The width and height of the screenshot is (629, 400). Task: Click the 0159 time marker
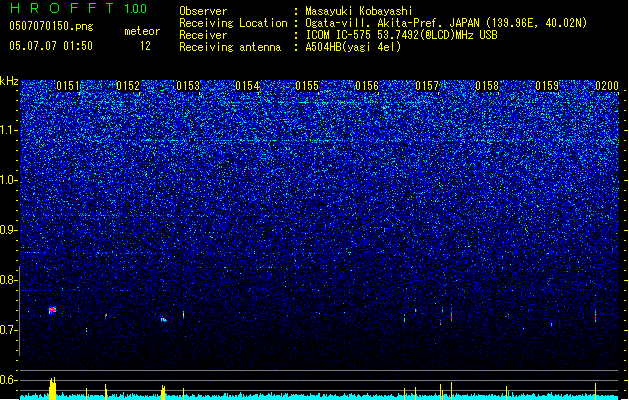[x=547, y=86]
